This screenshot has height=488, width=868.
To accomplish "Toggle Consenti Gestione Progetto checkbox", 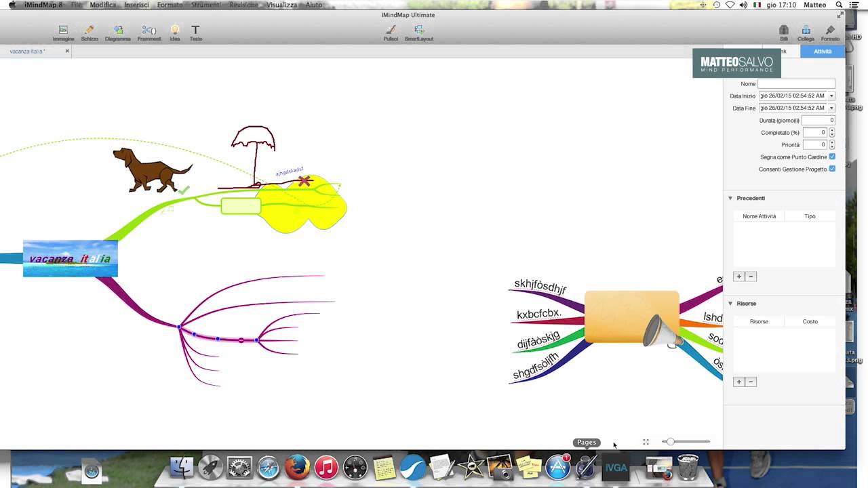I will pyautogui.click(x=832, y=169).
